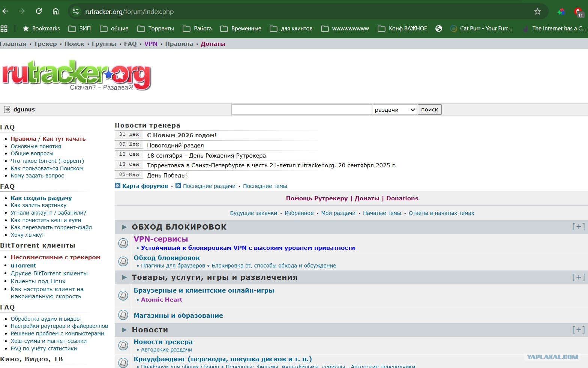This screenshot has height=368, width=588.
Task: Click the forum icon beside Новости трекера
Action: click(123, 345)
